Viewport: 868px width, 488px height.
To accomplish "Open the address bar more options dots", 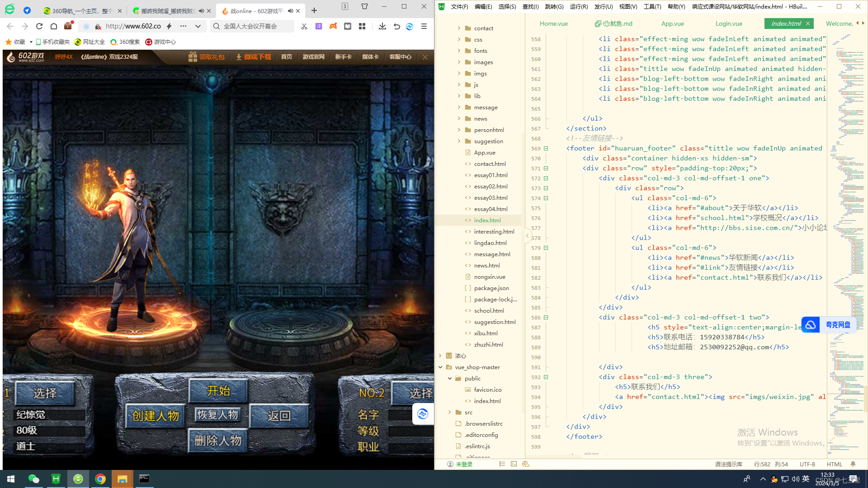I will click(x=183, y=26).
